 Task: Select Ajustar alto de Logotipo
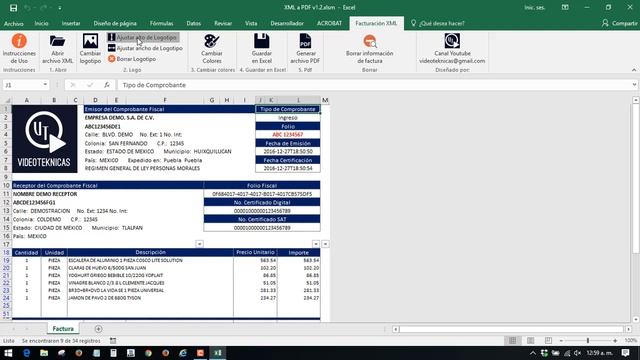click(x=143, y=37)
